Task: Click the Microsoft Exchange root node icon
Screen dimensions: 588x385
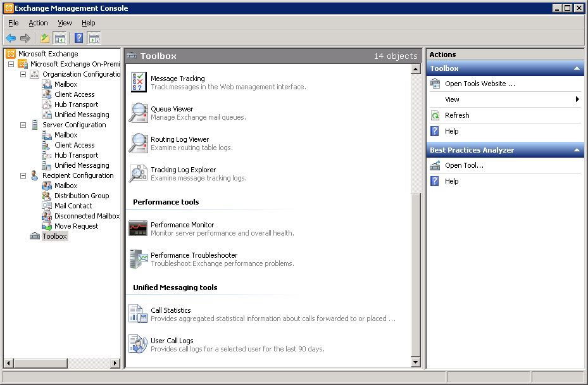Action: tap(11, 54)
